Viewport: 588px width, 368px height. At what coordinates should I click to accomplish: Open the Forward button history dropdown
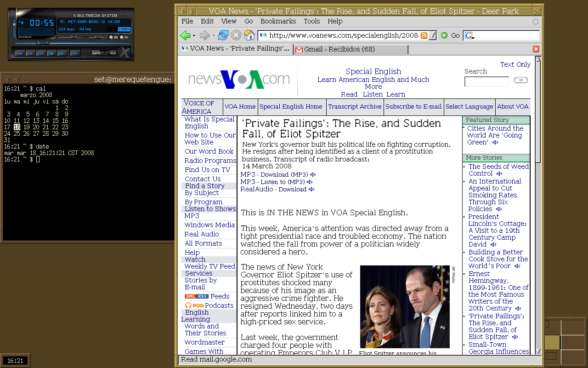click(x=214, y=35)
